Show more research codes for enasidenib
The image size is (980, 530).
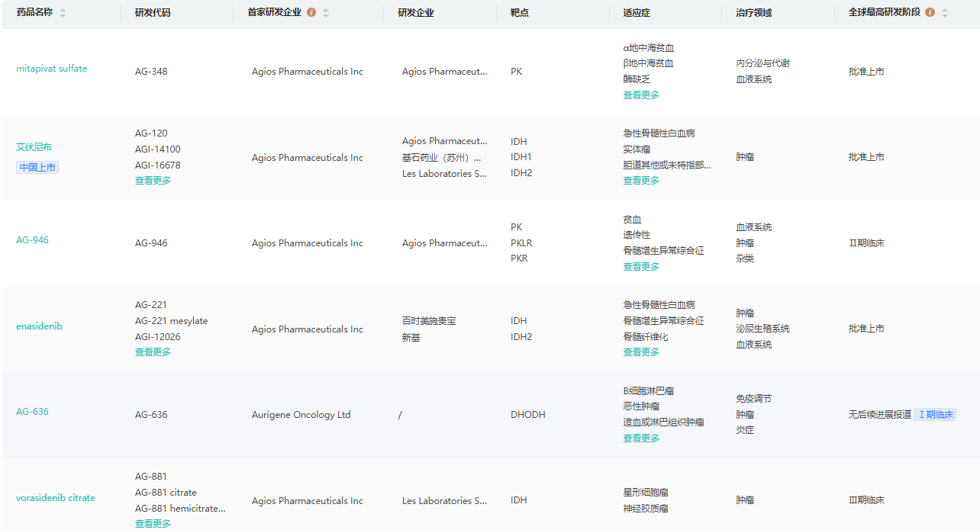(153, 352)
